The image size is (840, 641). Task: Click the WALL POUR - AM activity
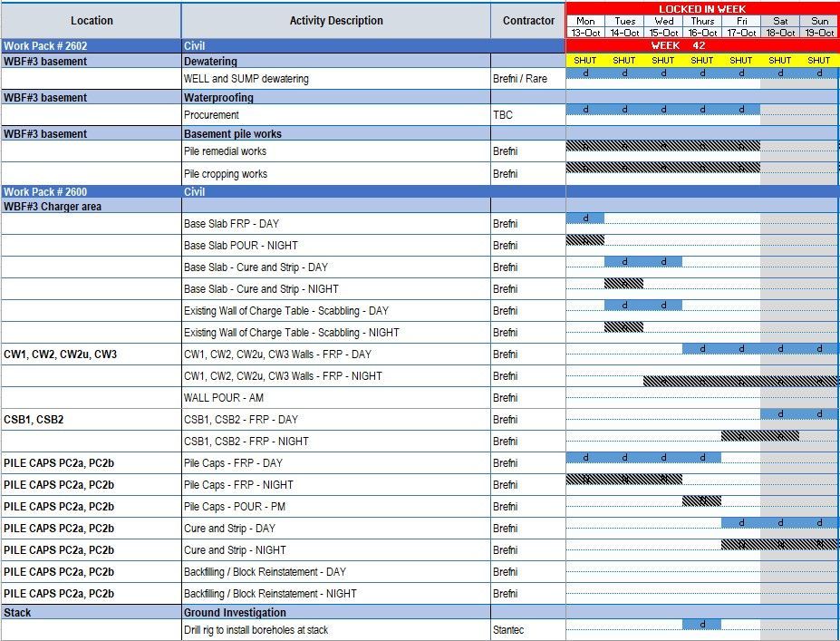[x=336, y=398]
